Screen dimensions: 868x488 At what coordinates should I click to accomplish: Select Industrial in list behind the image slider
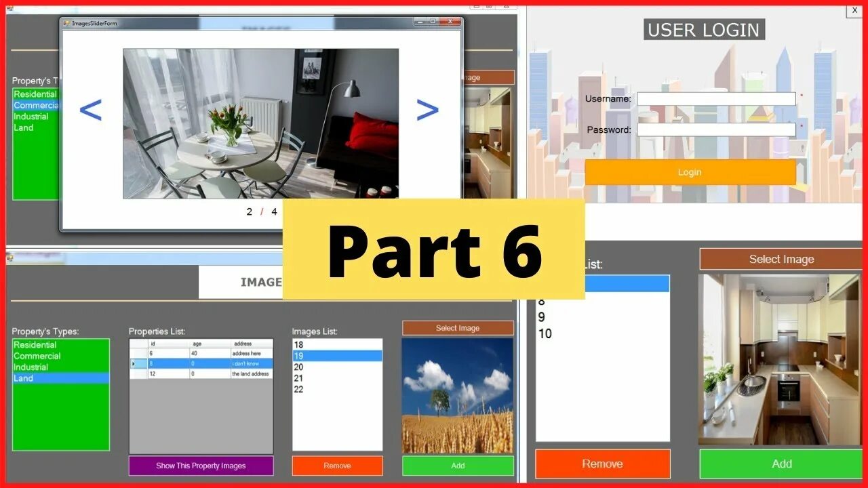[36, 117]
